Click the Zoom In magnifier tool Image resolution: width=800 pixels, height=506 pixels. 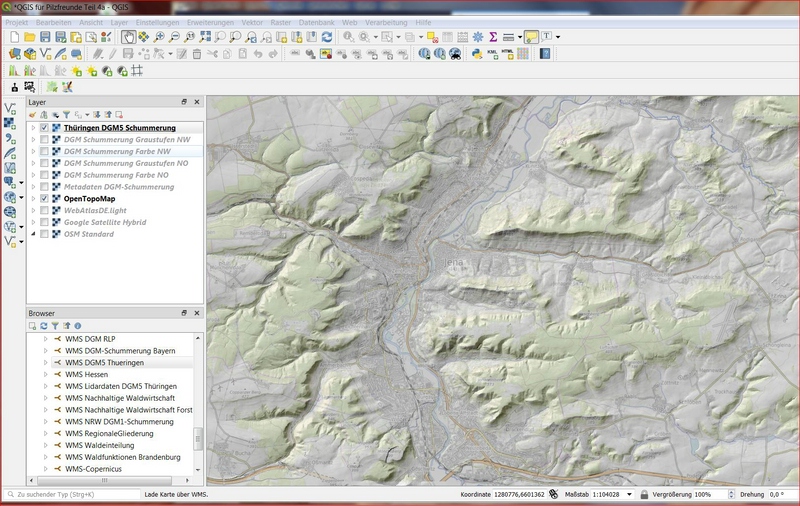[x=160, y=37]
